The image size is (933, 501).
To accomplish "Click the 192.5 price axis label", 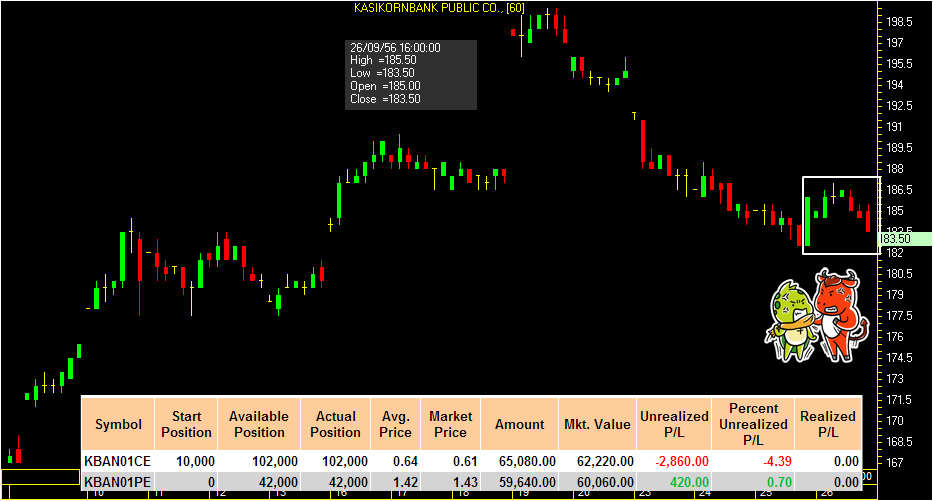I will (x=899, y=105).
